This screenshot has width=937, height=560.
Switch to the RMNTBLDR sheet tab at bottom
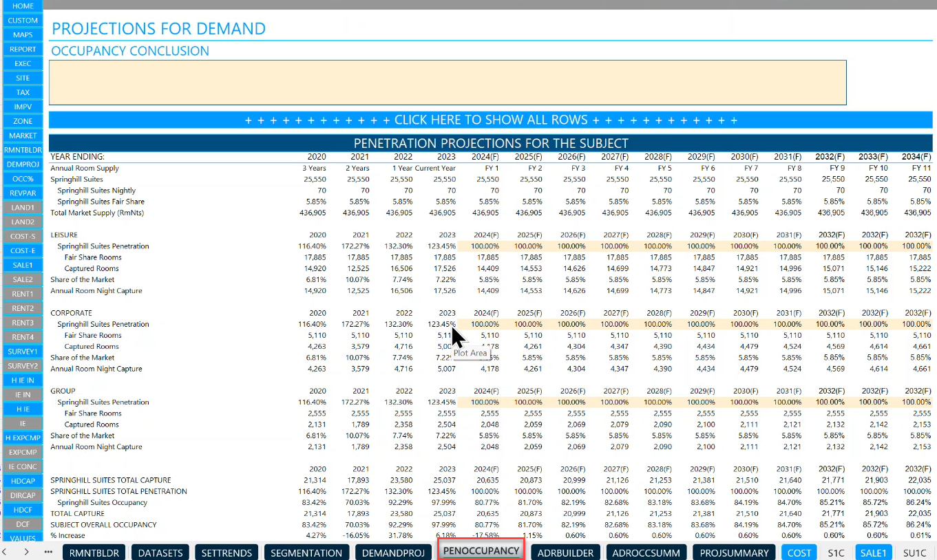tap(94, 552)
